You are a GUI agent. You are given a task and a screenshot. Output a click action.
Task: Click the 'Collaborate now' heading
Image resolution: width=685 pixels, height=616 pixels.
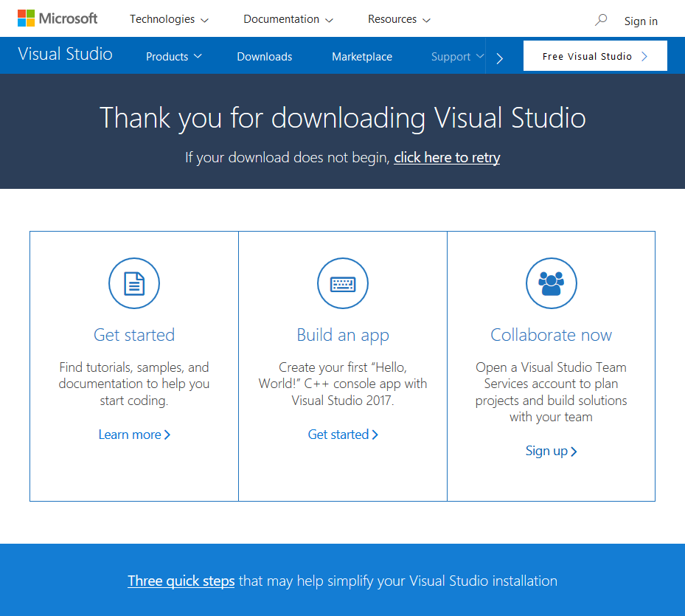[552, 335]
